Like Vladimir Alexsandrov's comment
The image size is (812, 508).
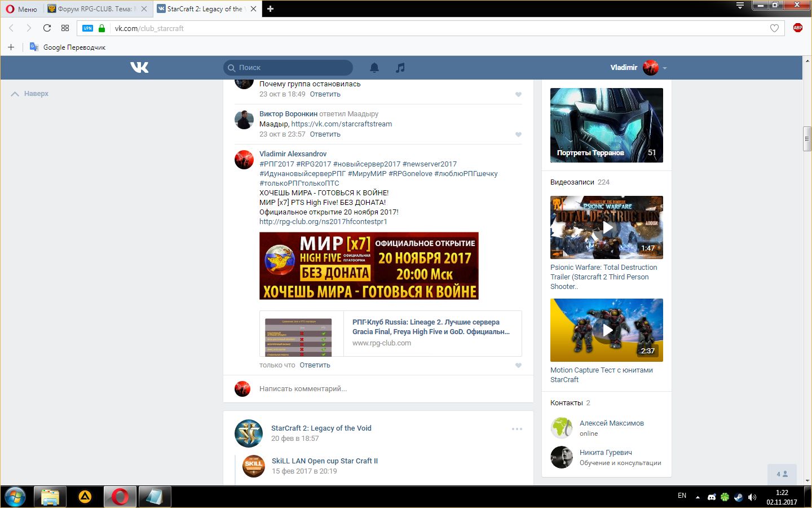[x=518, y=365]
